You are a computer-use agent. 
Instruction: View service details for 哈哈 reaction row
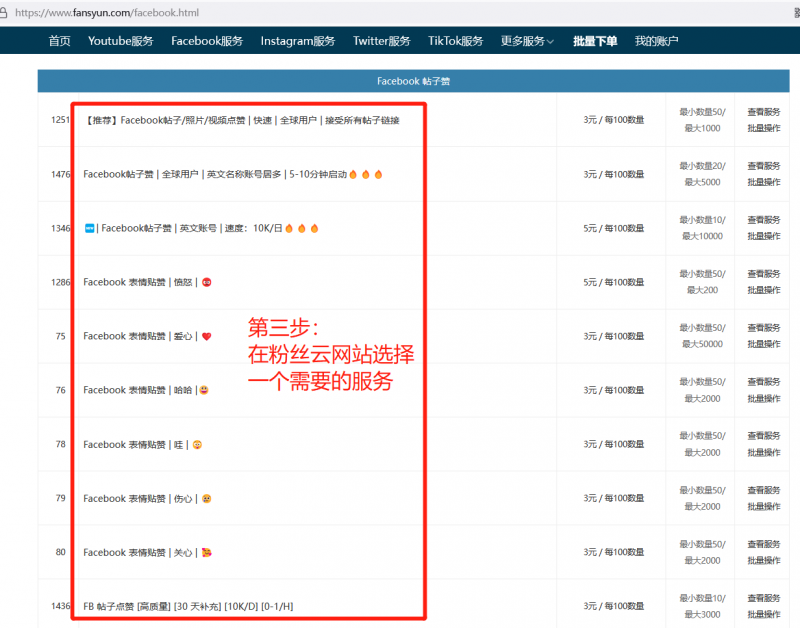[764, 382]
